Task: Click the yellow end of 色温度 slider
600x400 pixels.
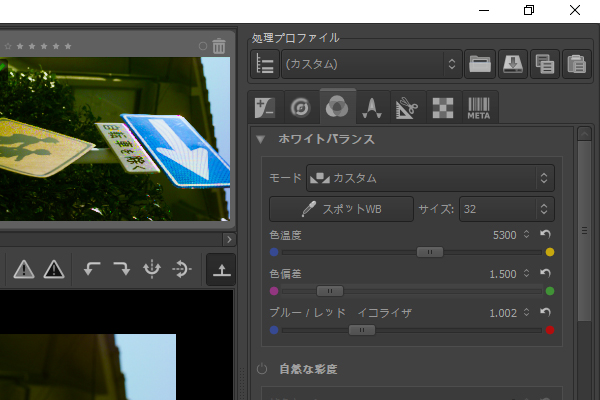Action: tap(550, 252)
